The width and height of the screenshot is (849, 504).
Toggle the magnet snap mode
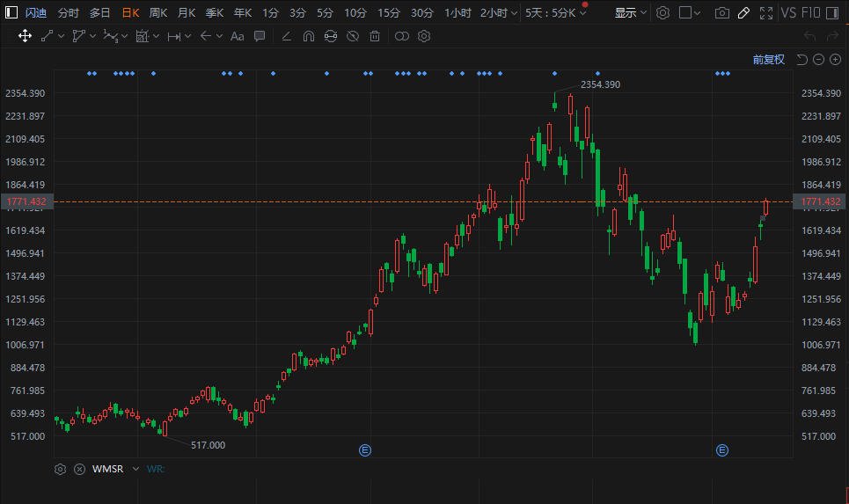point(309,36)
